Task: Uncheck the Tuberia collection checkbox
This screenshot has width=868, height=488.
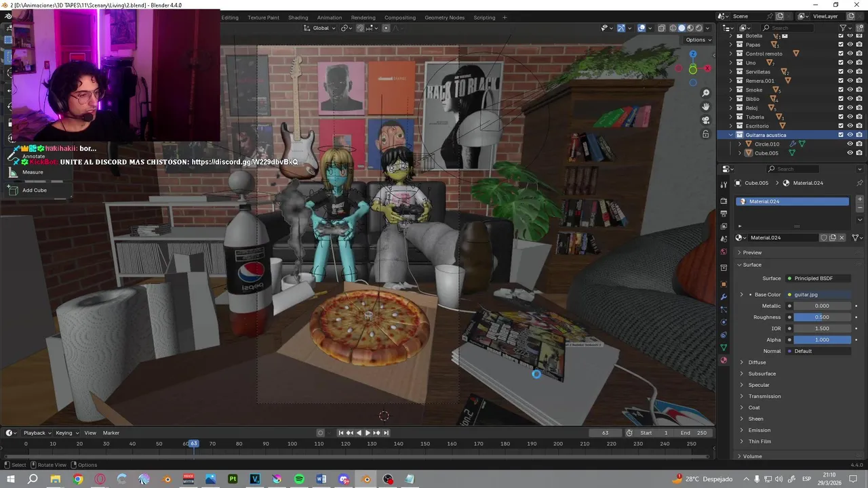Action: click(x=841, y=117)
